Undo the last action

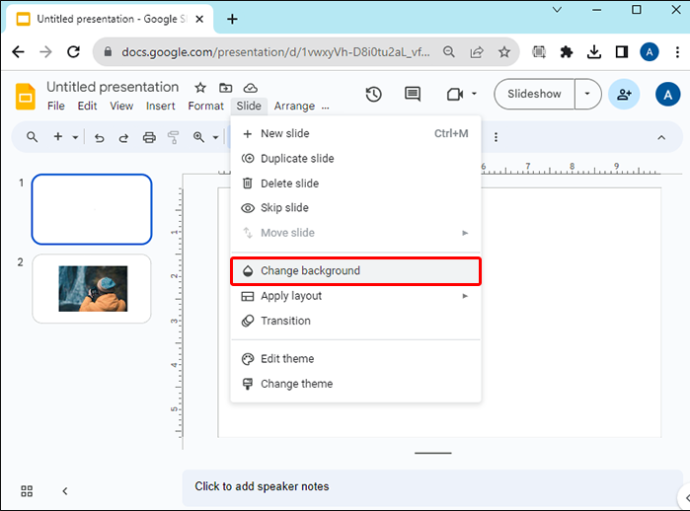click(99, 138)
